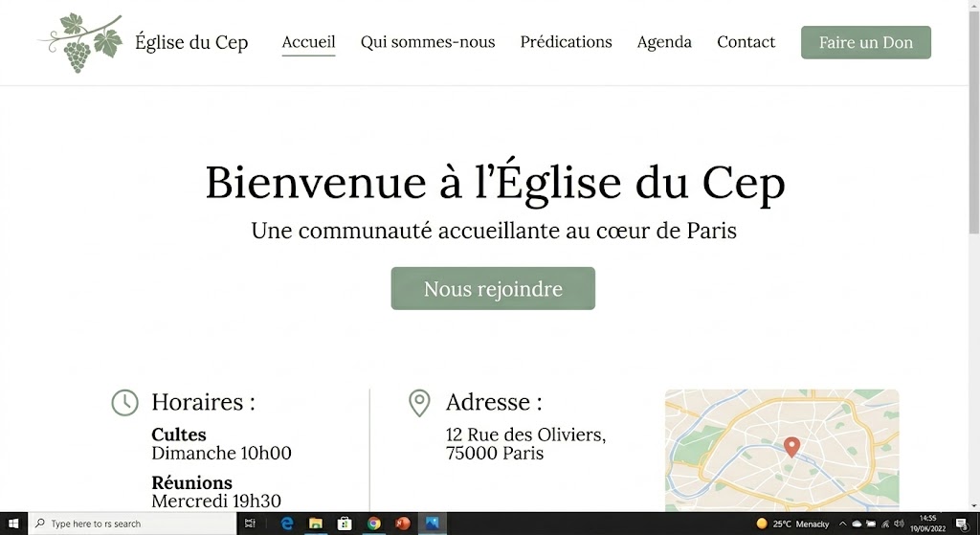Open the notification center icon
This screenshot has height=535, width=980.
[x=962, y=524]
